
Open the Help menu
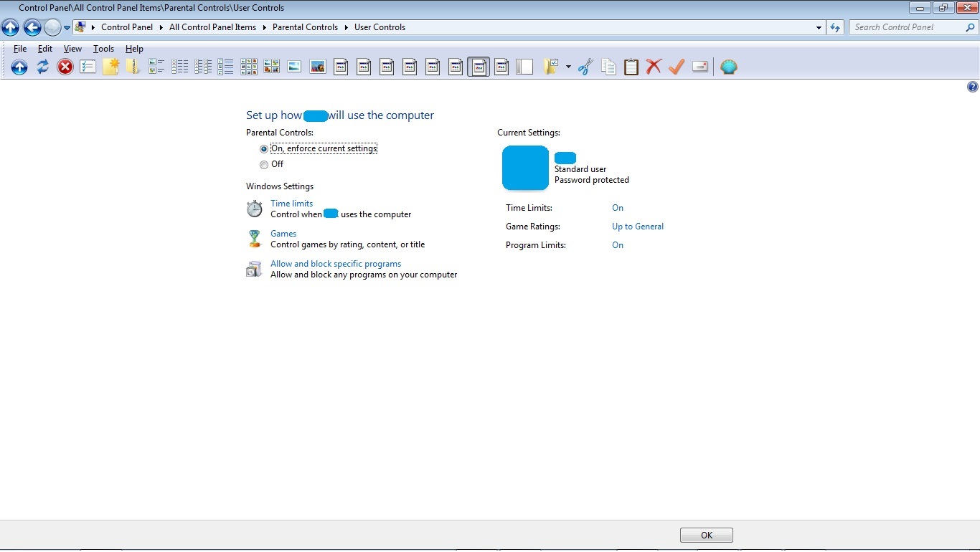pos(134,49)
